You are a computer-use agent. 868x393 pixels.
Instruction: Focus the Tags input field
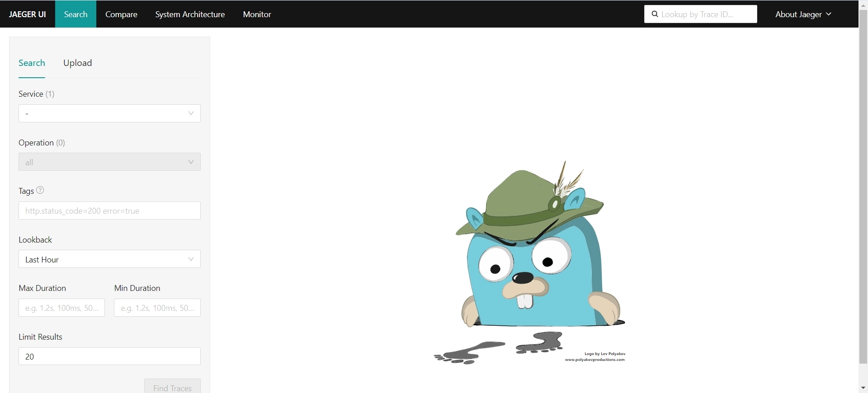(x=109, y=211)
